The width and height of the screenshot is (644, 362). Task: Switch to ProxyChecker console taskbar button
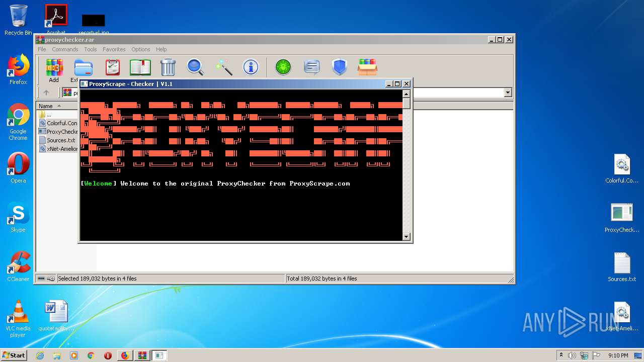(x=159, y=355)
